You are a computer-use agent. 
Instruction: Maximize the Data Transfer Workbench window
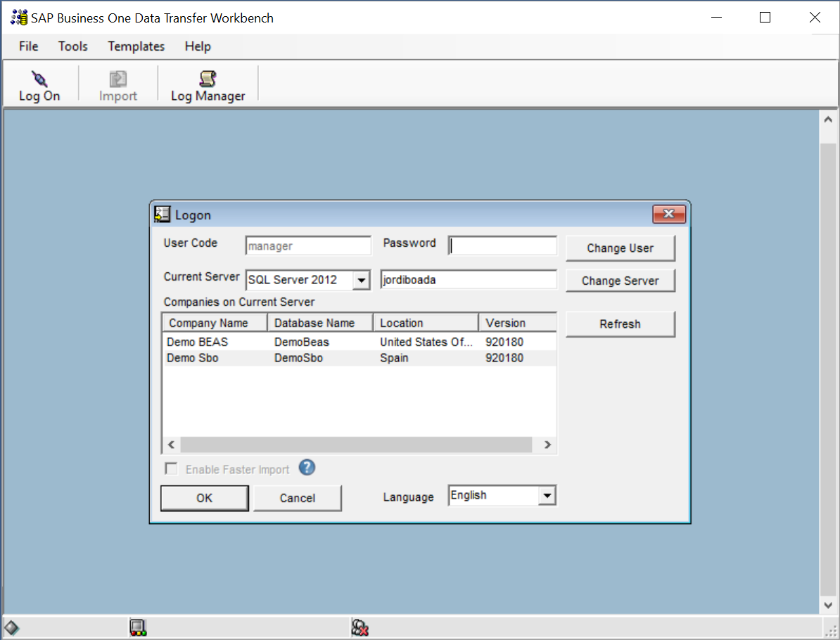[x=765, y=18]
